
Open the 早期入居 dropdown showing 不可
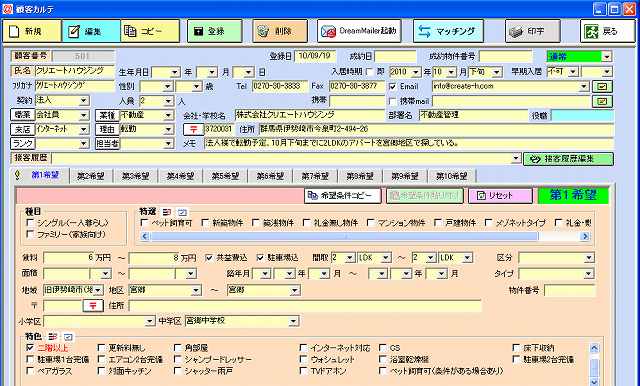point(573,72)
